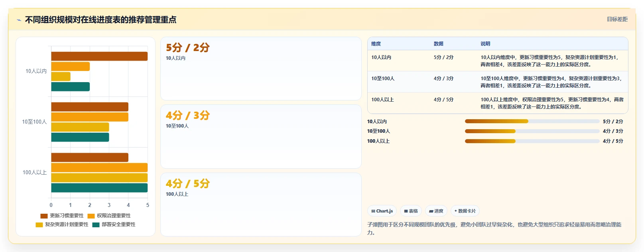Click the brown 更新习惯 bar for 10至100人
Screen dimensions: 644x252
(x=90, y=107)
